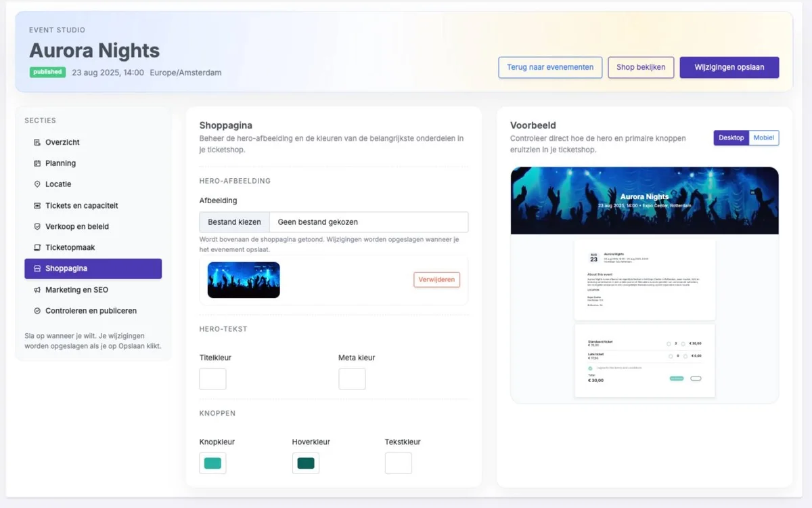812x508 pixels.
Task: Click the preview hero banner image
Action: [x=645, y=200]
